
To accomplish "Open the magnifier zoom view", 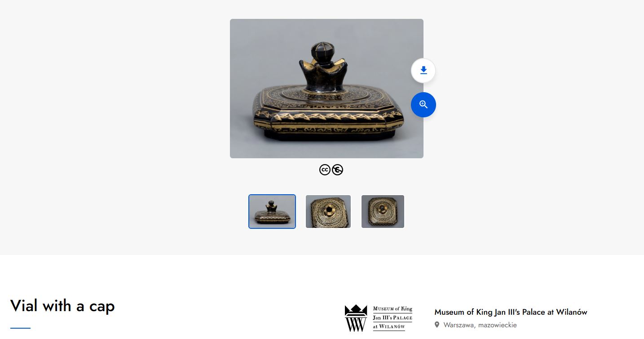I will [423, 105].
